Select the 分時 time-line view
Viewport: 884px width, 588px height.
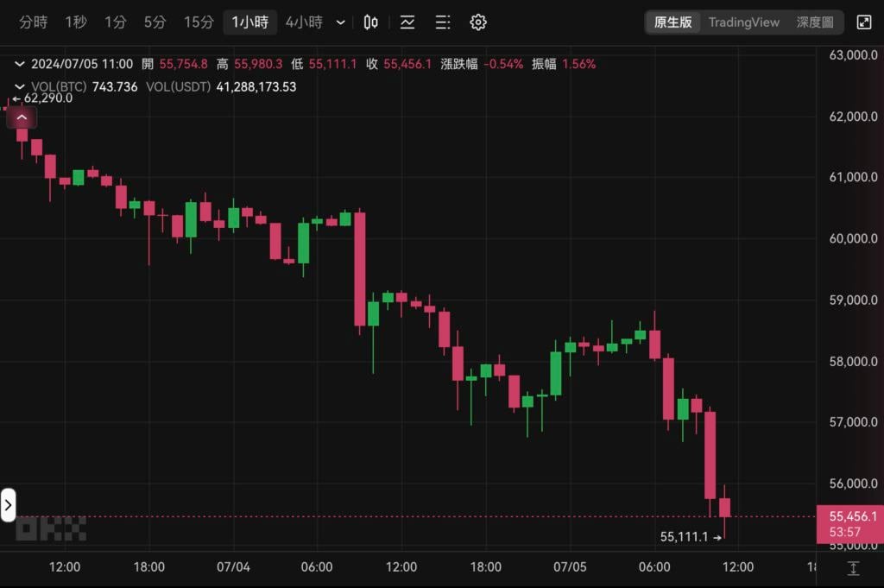(x=34, y=22)
